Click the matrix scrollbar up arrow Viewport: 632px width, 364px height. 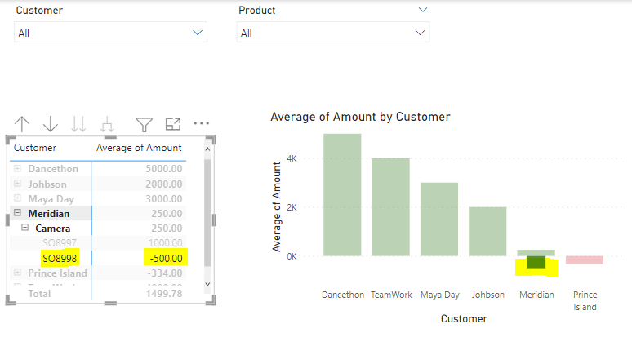tap(207, 149)
